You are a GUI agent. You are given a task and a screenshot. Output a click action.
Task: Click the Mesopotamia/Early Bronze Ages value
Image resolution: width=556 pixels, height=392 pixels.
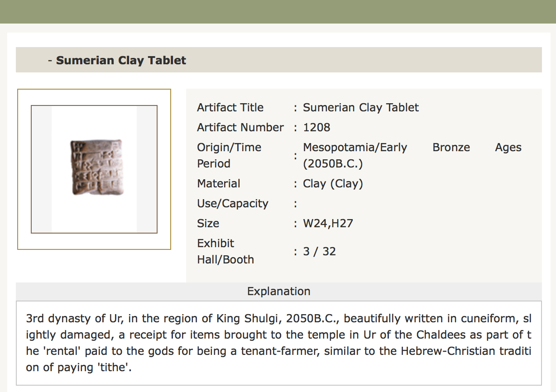412,155
